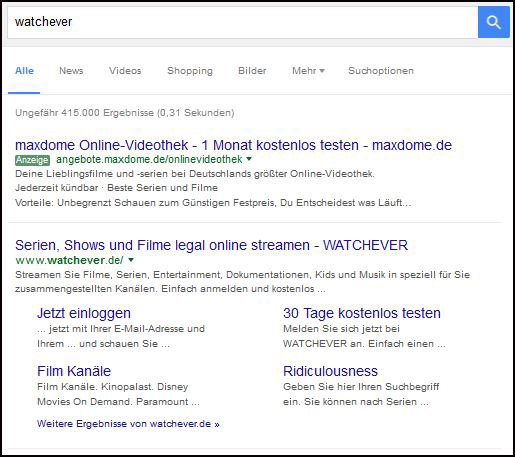Click the green Anzeige ad label
This screenshot has height=457, width=515.
(32, 160)
